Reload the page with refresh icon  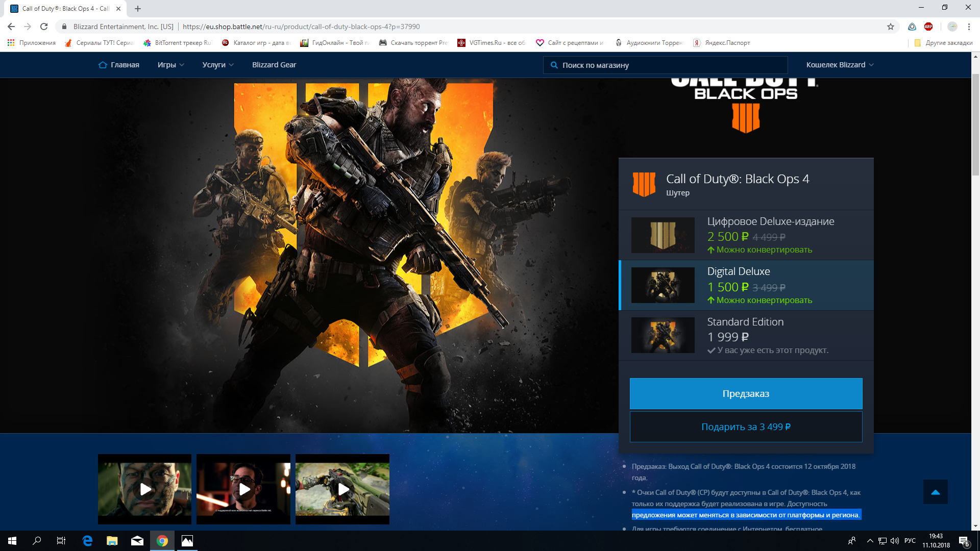(x=44, y=27)
